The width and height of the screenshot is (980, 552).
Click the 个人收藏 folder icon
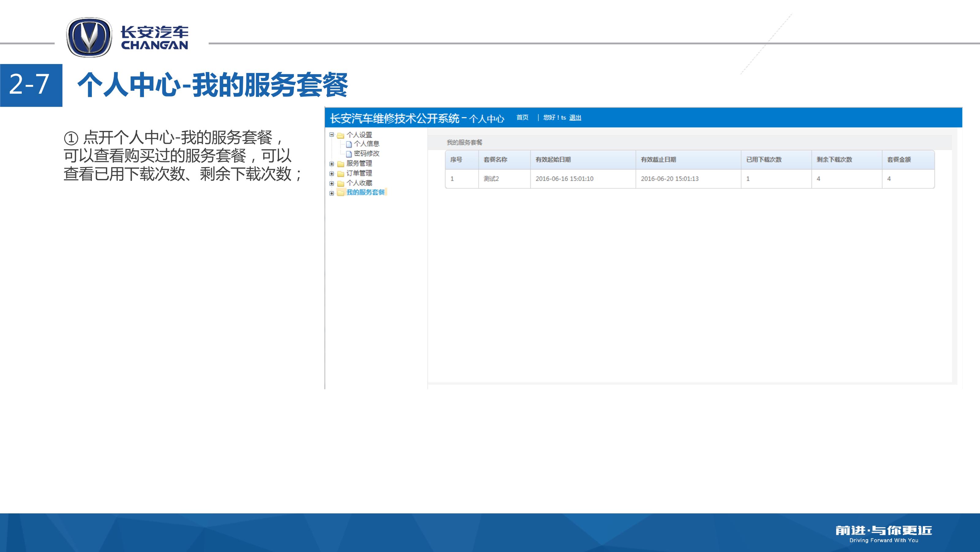341,184
